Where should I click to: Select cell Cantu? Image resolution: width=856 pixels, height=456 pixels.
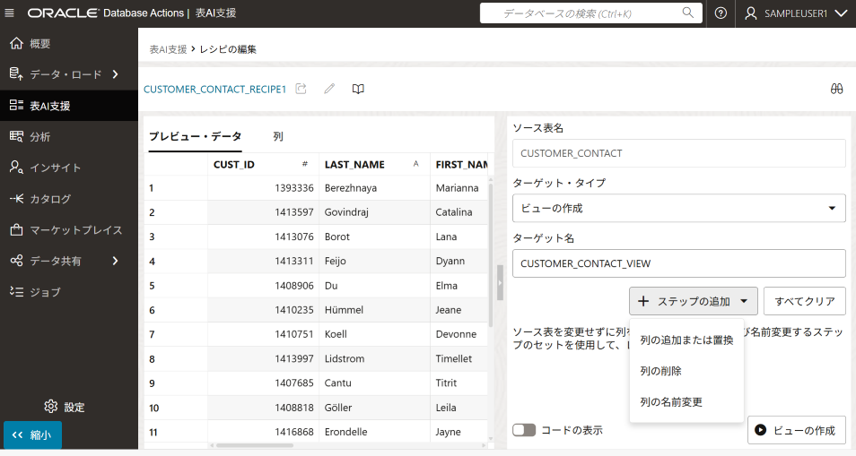tap(374, 383)
